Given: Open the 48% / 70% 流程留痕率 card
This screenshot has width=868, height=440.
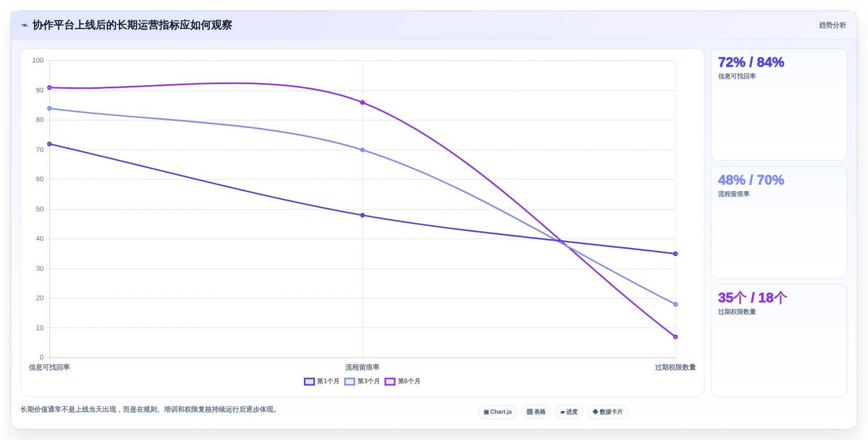Looking at the screenshot, I should tap(779, 222).
